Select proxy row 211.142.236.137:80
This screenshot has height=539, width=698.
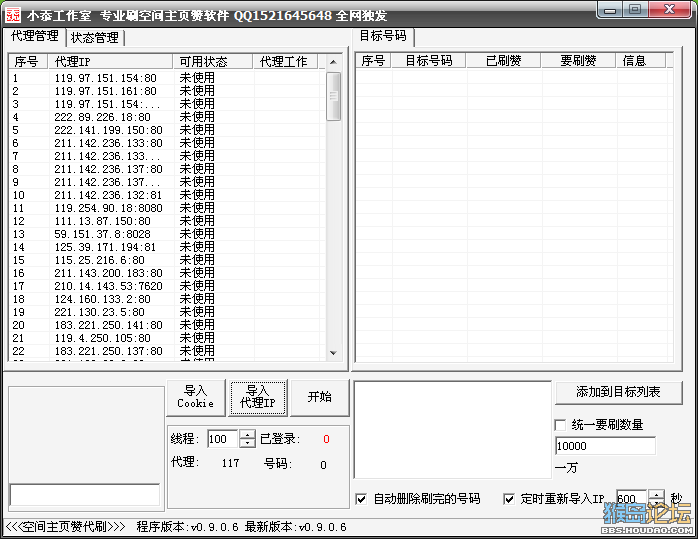[x=167, y=169]
